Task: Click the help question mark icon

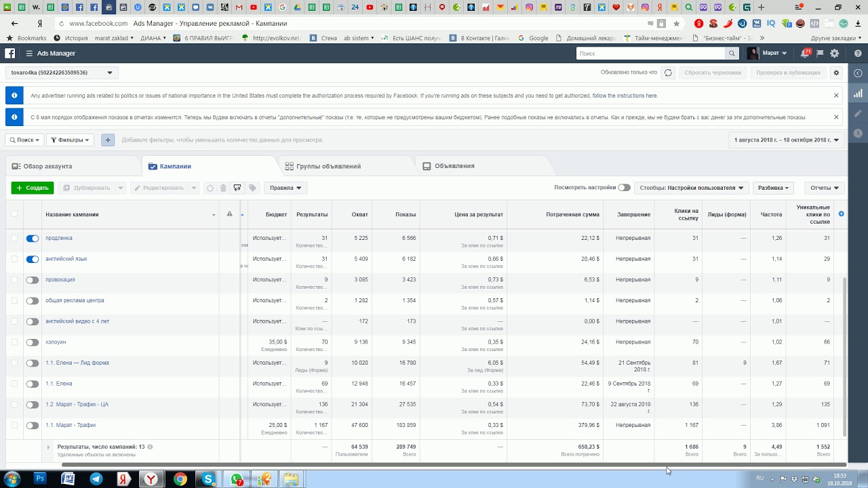Action: pos(858,53)
